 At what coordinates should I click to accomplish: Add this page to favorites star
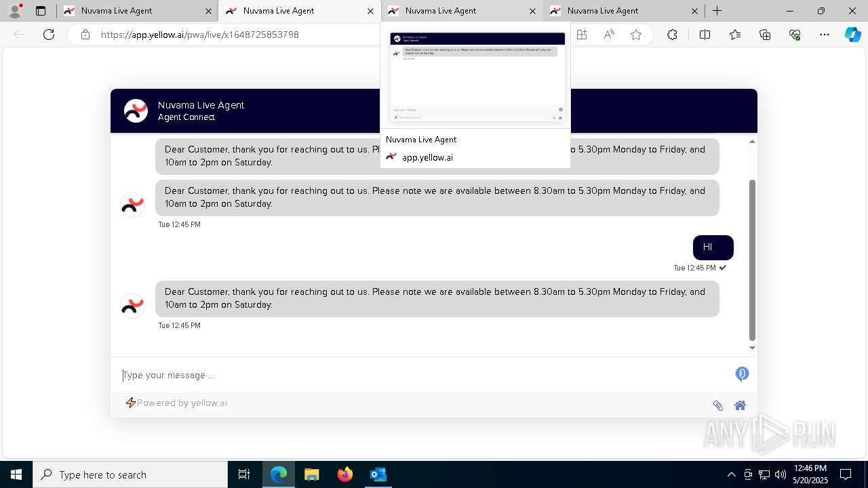(636, 35)
